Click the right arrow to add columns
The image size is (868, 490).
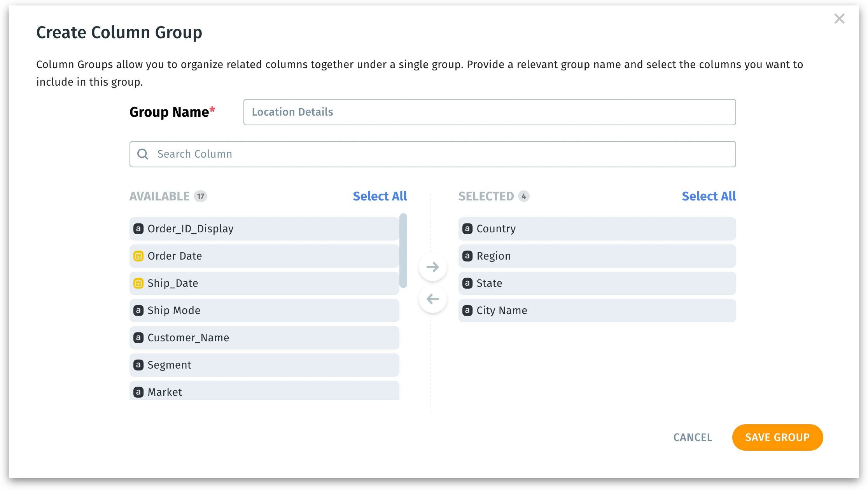tap(432, 267)
